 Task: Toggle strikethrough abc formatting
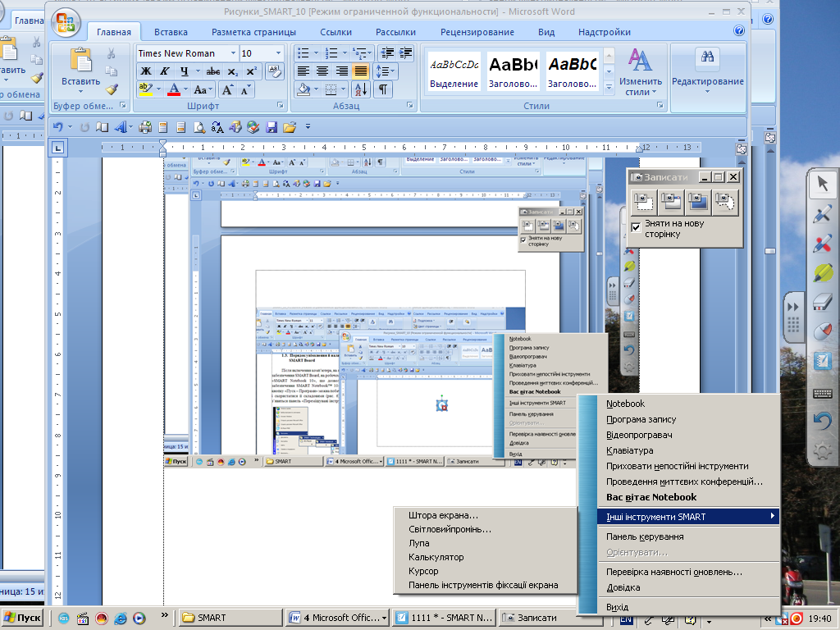pos(213,71)
